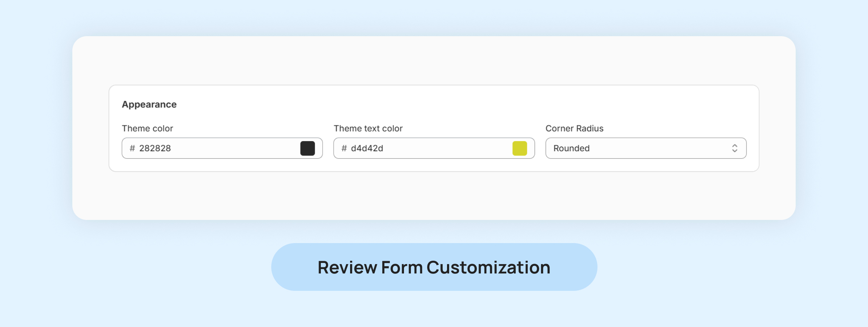Click the hash symbol before 282828
This screenshot has height=327, width=868.
pyautogui.click(x=132, y=148)
